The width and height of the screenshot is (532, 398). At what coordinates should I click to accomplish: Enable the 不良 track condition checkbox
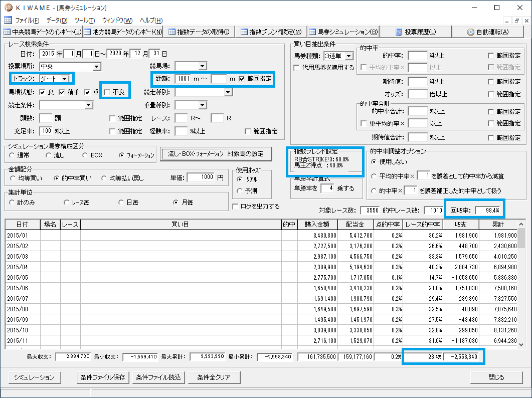[x=107, y=92]
